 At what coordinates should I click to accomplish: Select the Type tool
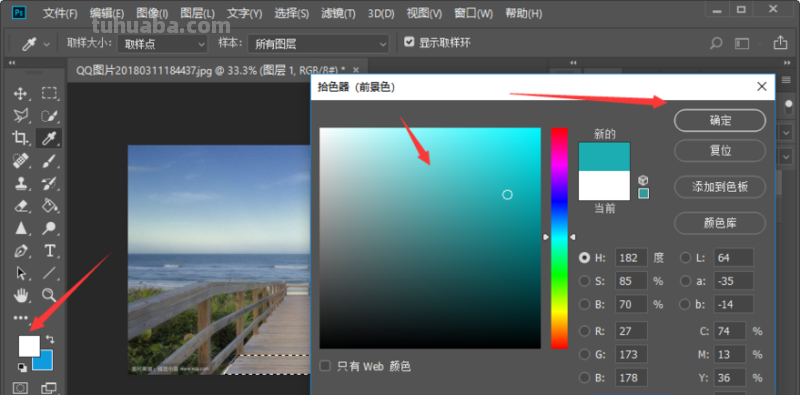click(49, 251)
